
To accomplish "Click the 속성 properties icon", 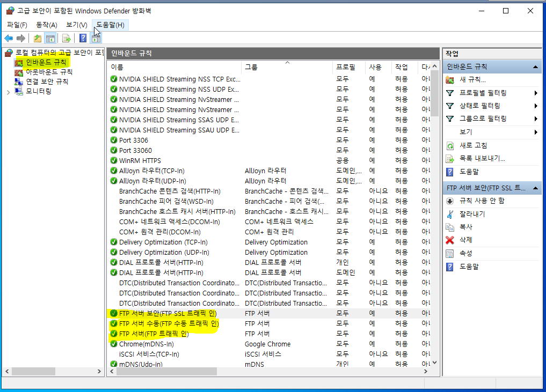I will (450, 254).
